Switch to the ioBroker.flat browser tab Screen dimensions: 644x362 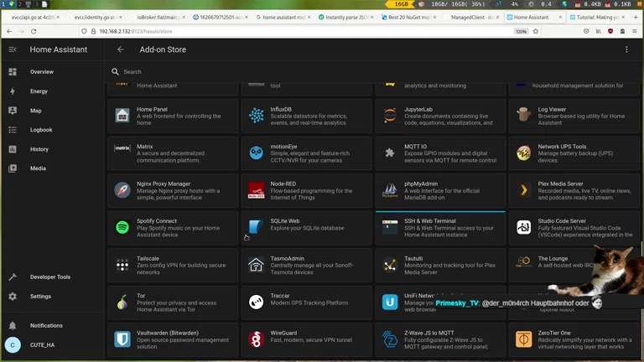[x=158, y=18]
